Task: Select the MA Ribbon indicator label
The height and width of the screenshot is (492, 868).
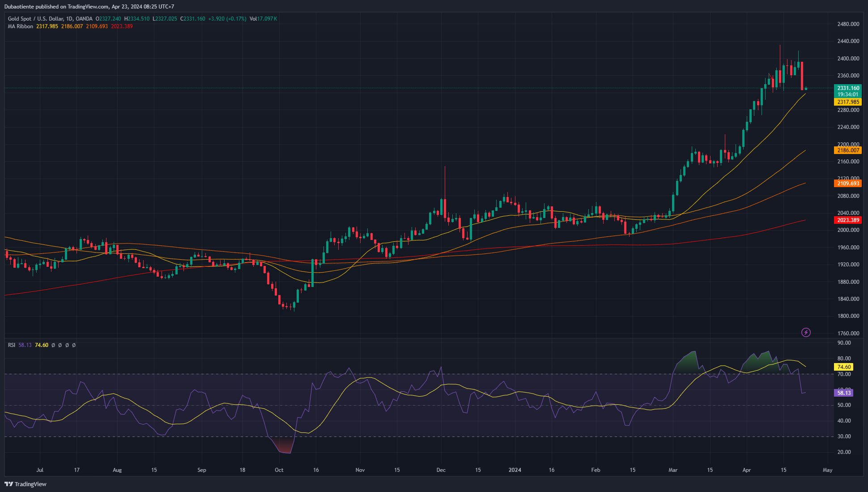Action: coord(21,26)
